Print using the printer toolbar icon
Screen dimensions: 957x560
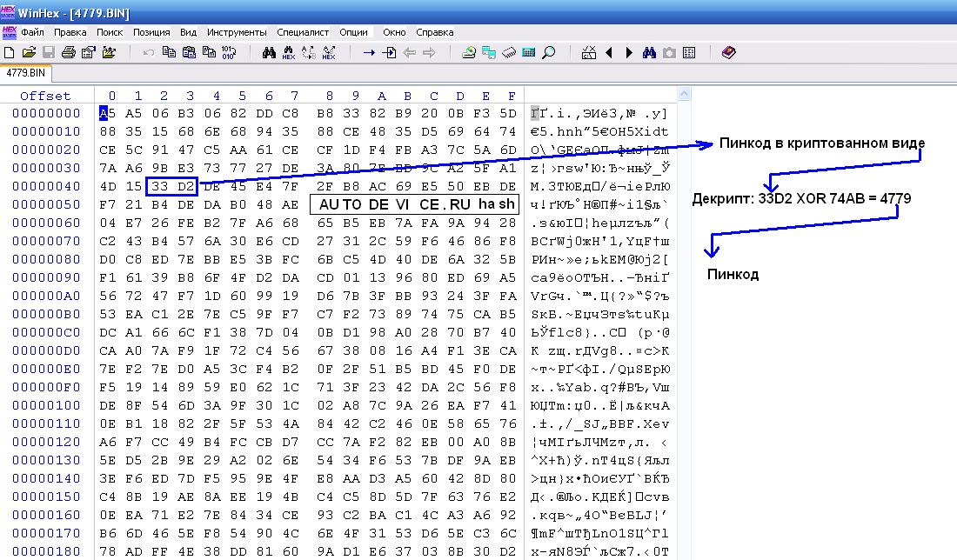click(69, 53)
